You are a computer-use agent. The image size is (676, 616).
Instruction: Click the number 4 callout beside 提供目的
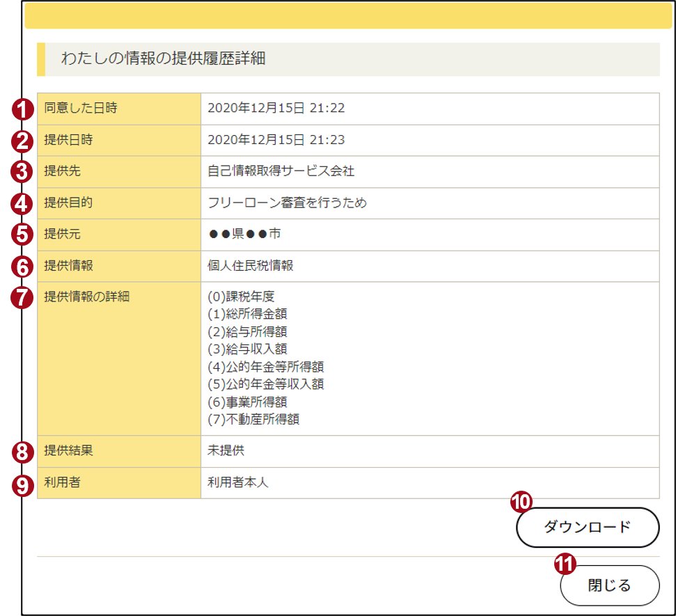click(23, 203)
